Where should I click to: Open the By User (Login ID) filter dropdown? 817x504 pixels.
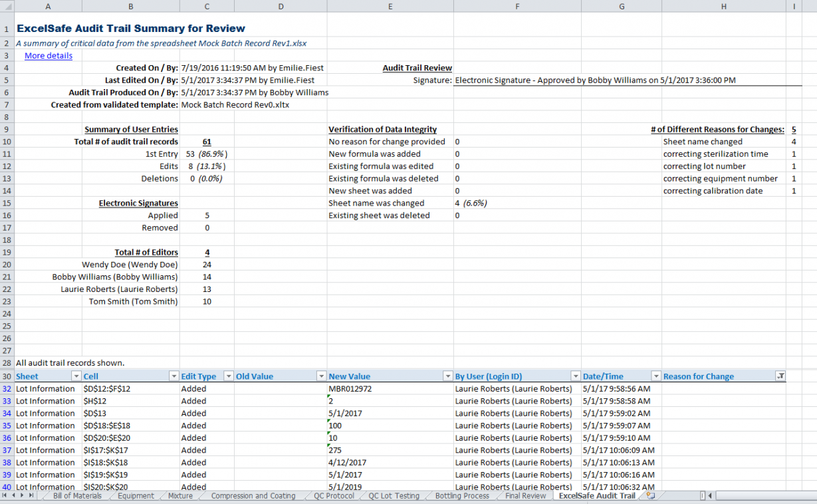[x=576, y=376]
